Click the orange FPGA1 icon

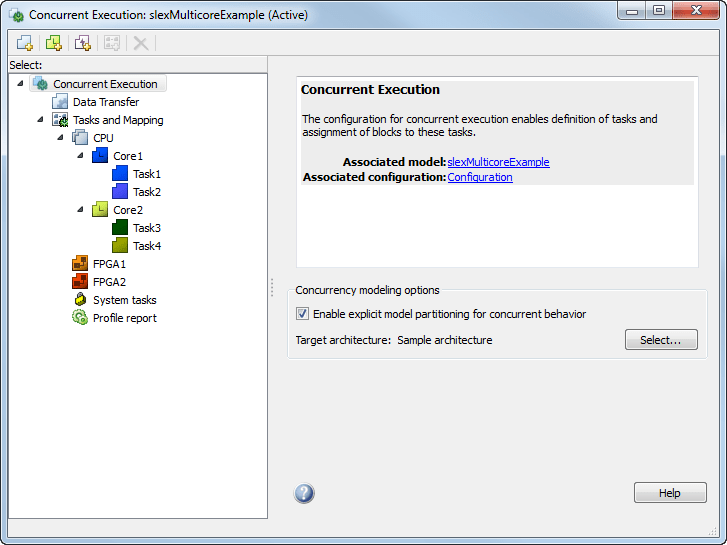pyautogui.click(x=80, y=263)
